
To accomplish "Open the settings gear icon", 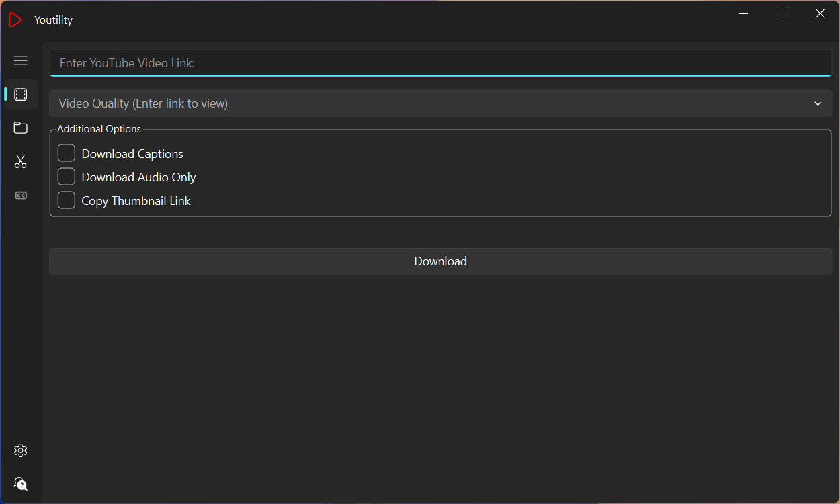I will (21, 450).
